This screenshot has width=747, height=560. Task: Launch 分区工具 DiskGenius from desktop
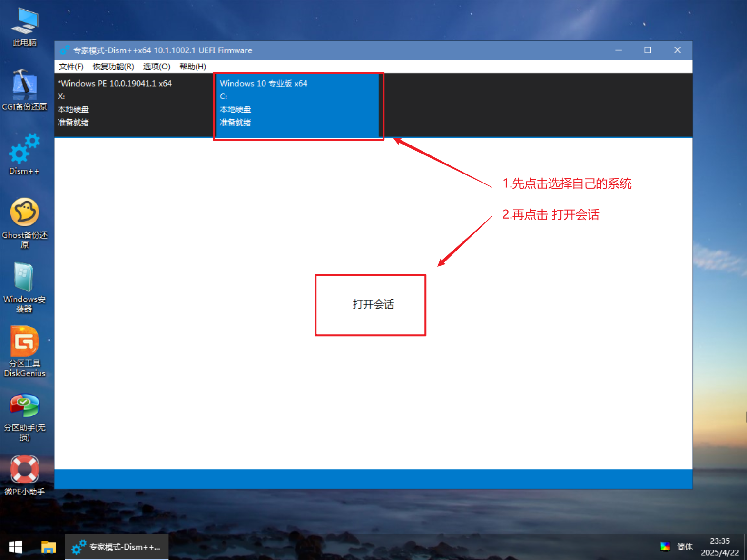click(25, 352)
